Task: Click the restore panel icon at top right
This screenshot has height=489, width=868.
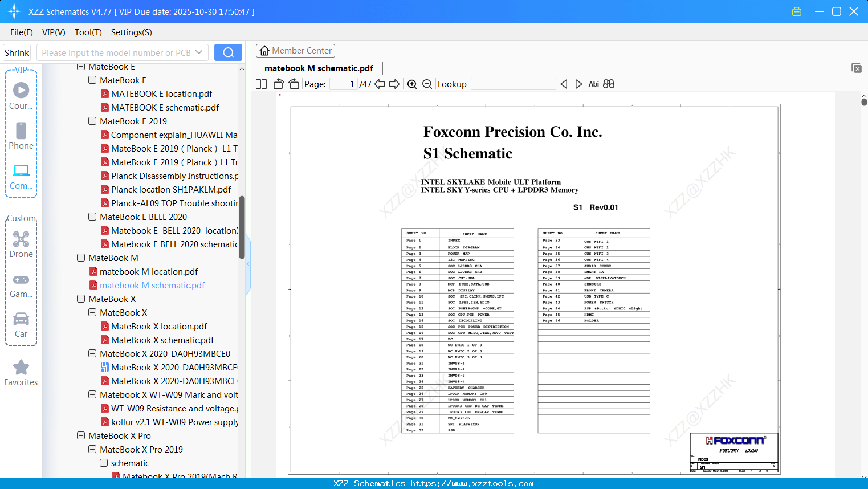Action: (x=857, y=68)
